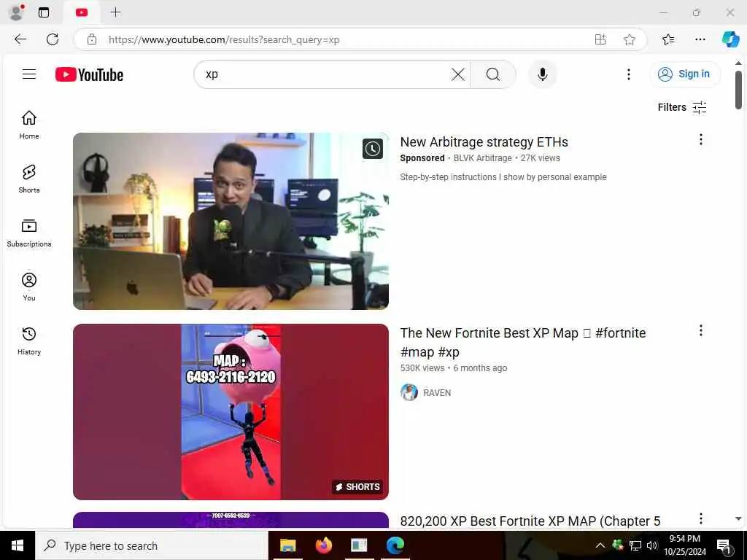Click Sign in button
This screenshot has height=560, width=747.
[x=684, y=74]
